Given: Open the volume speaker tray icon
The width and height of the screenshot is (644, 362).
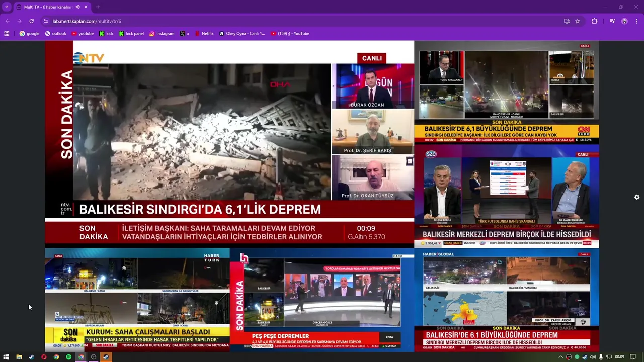Looking at the screenshot, I should pyautogui.click(x=592, y=357).
